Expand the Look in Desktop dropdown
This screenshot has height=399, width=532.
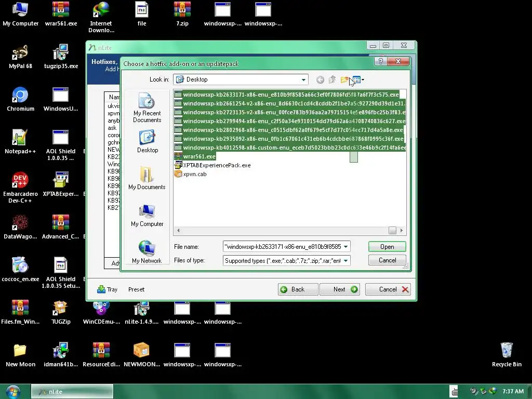pyautogui.click(x=303, y=79)
